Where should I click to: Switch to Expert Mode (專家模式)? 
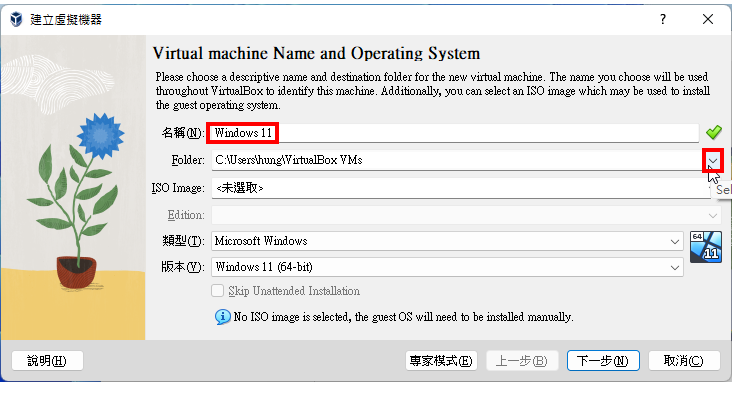click(441, 361)
